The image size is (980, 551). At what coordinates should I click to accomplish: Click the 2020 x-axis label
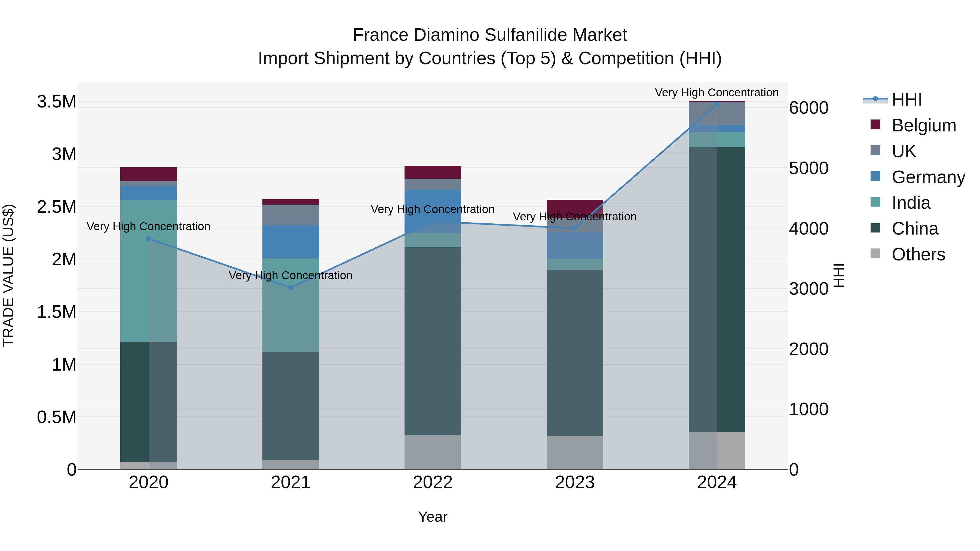pyautogui.click(x=149, y=482)
